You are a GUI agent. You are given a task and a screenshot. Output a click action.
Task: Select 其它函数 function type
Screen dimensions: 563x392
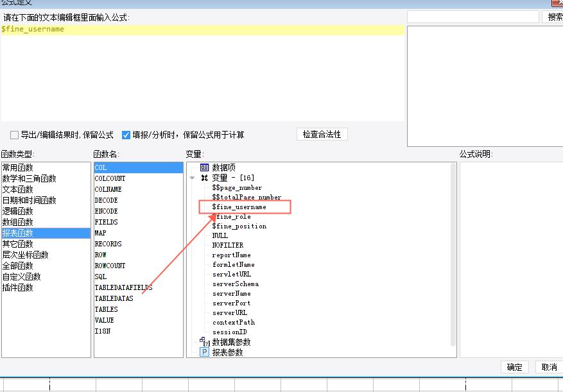[x=46, y=244]
